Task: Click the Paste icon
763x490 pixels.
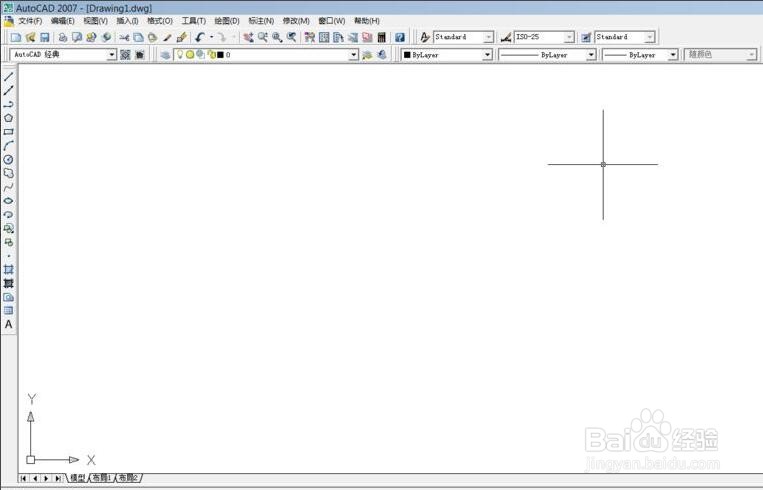Action: (x=152, y=37)
